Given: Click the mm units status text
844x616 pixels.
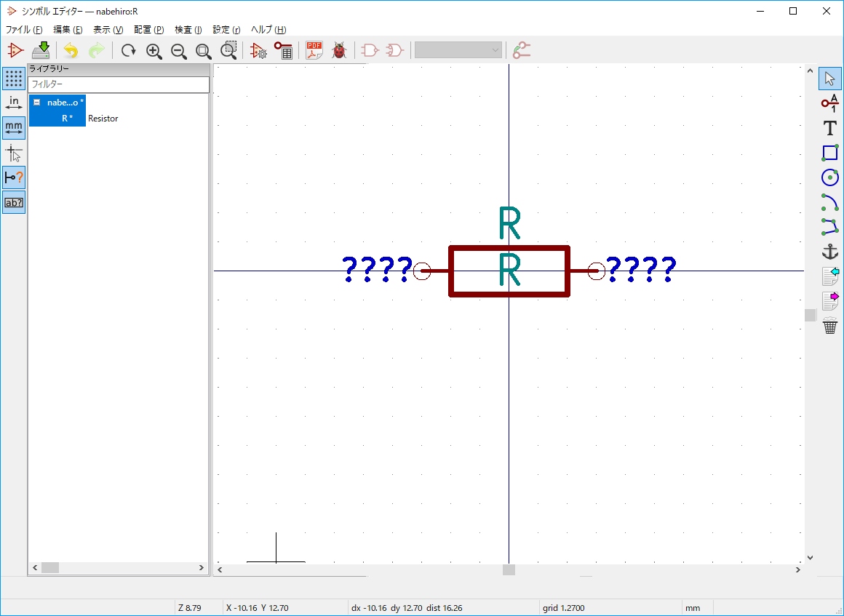Looking at the screenshot, I should (692, 608).
